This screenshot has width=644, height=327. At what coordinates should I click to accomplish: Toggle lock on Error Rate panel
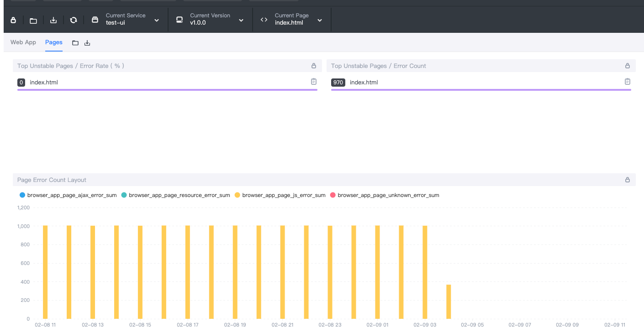coord(314,66)
